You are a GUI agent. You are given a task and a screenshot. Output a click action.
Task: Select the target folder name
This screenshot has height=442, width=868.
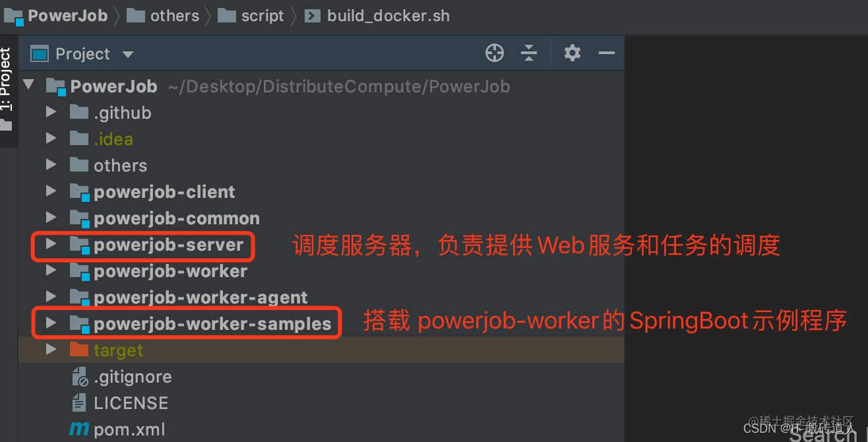coord(119,350)
